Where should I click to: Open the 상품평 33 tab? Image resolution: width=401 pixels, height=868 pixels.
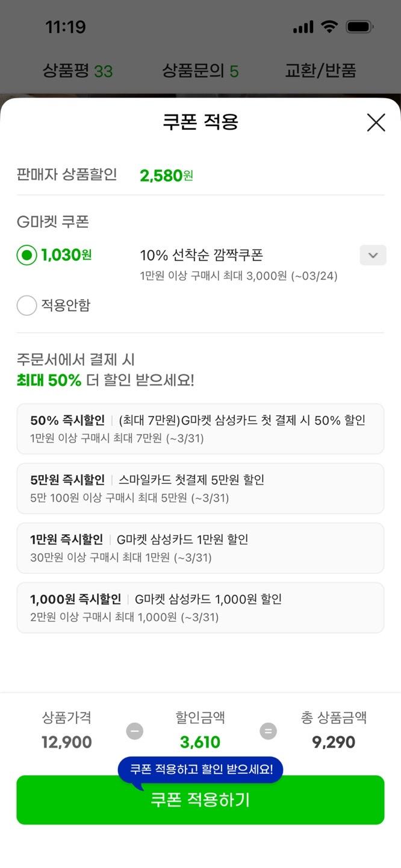(x=78, y=71)
